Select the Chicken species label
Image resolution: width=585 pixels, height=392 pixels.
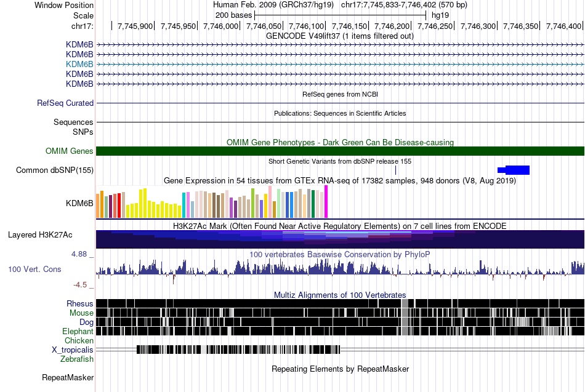(79, 340)
